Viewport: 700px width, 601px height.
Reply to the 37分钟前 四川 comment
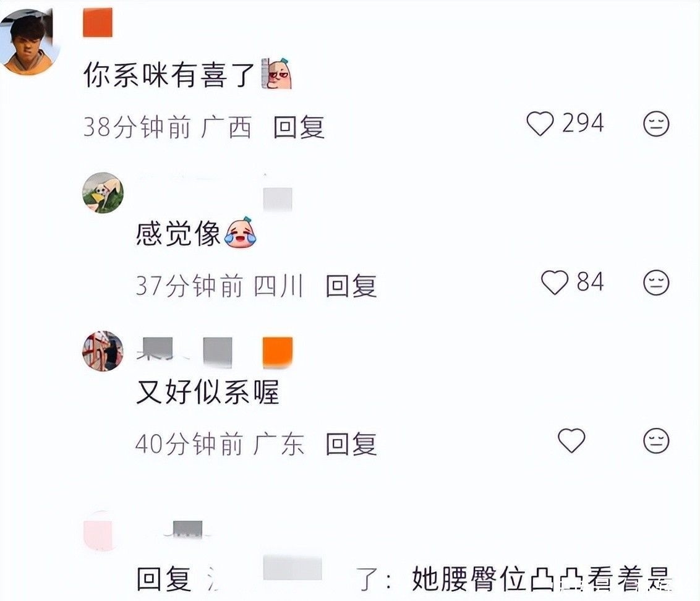pyautogui.click(x=351, y=286)
